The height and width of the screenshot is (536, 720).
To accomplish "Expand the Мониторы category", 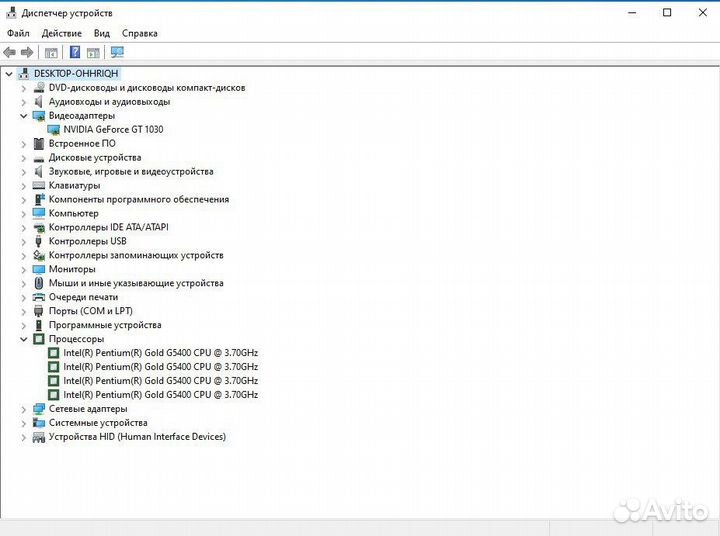I will click(23, 270).
